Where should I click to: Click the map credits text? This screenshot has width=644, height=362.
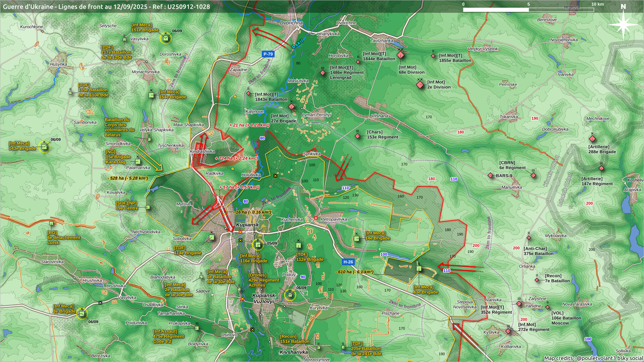tap(593, 358)
